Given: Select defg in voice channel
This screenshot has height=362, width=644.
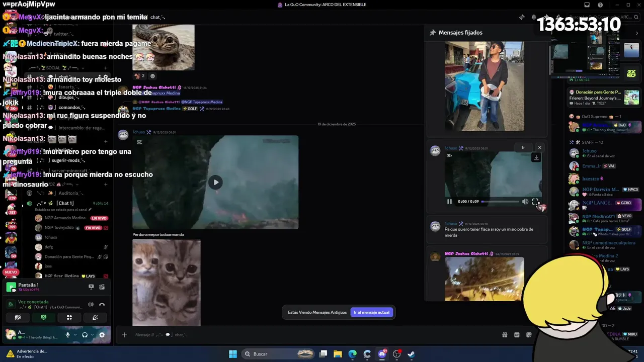Looking at the screenshot, I should click(x=70, y=247).
